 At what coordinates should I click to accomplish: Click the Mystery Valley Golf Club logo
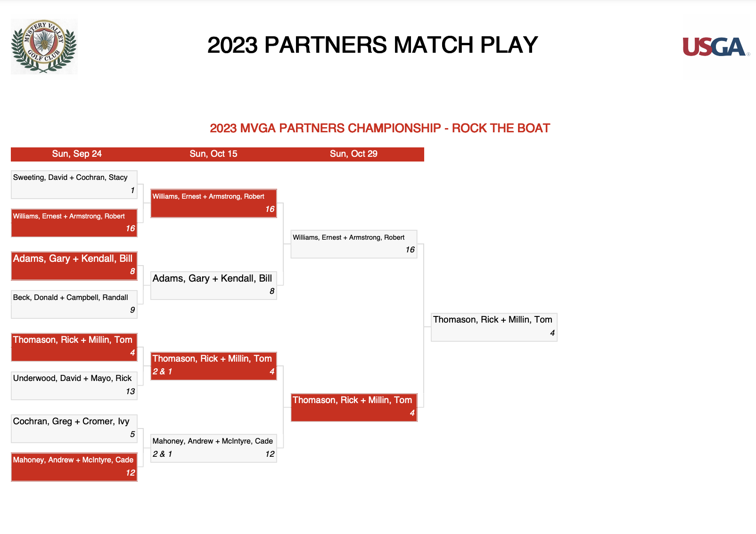(44, 46)
